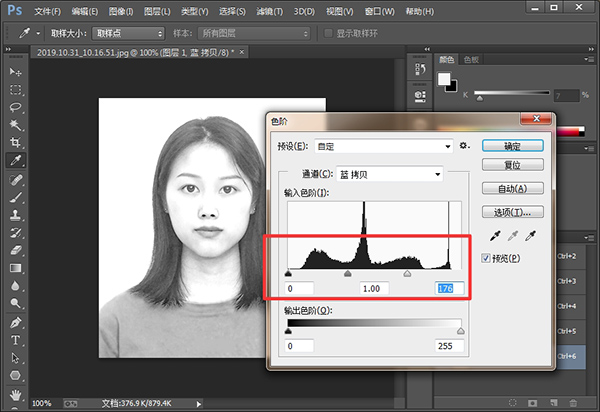Select the Pen tool
This screenshot has height=412, width=600.
pyautogui.click(x=16, y=322)
